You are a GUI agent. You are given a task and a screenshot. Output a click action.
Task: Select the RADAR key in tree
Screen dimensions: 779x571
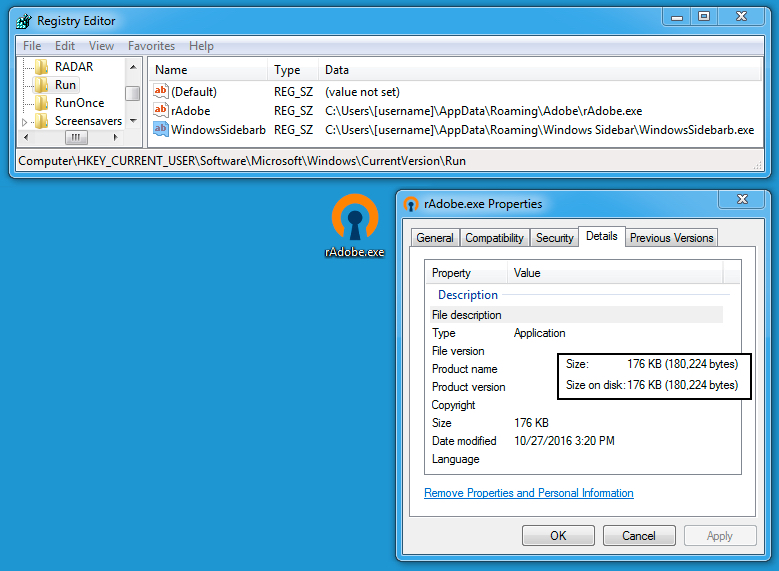click(74, 67)
